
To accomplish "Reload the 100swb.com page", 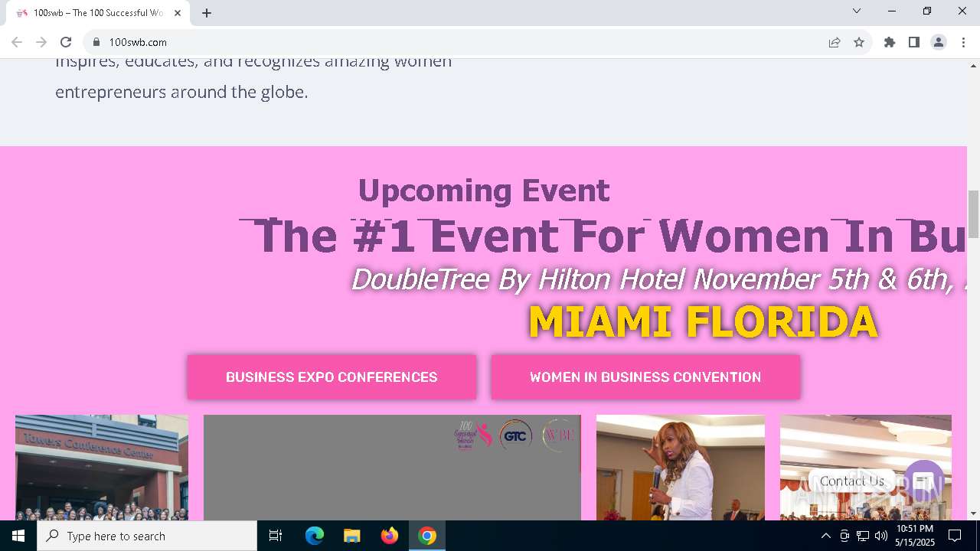I will [x=66, y=42].
